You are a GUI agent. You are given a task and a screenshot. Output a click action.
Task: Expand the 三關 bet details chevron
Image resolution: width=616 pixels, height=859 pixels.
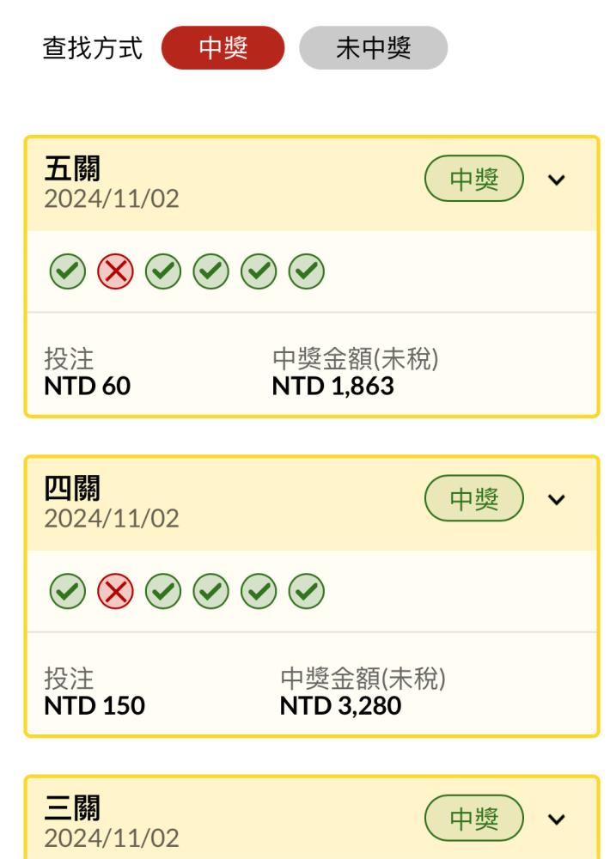pos(556,819)
